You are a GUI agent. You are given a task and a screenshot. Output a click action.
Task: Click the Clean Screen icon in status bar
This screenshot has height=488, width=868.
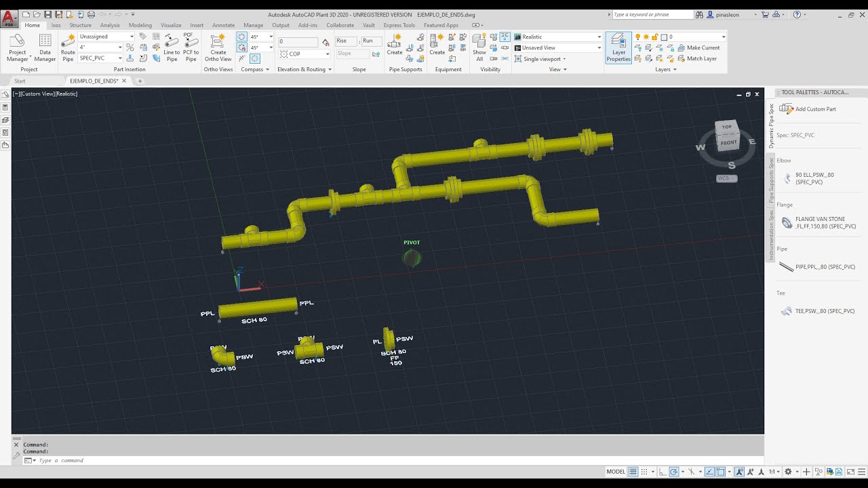(850, 472)
